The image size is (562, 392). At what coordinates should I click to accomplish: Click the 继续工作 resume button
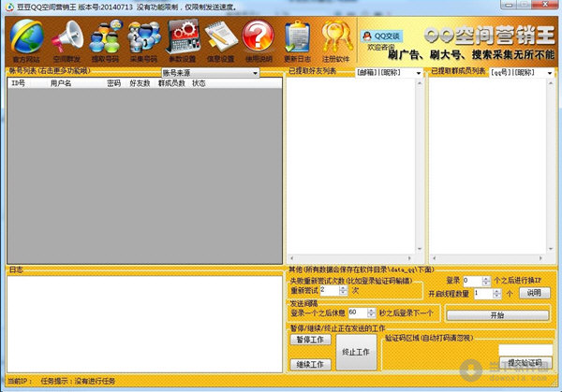click(310, 365)
